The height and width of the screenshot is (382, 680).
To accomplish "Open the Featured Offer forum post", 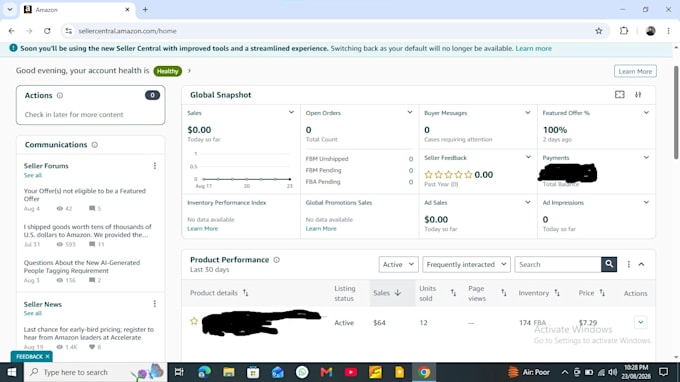I will coord(85,195).
